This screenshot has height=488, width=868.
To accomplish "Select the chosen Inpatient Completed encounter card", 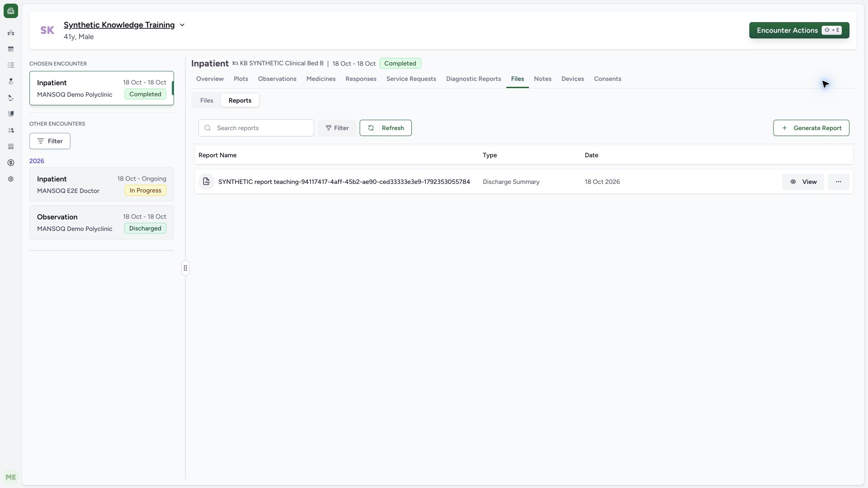I will point(102,88).
